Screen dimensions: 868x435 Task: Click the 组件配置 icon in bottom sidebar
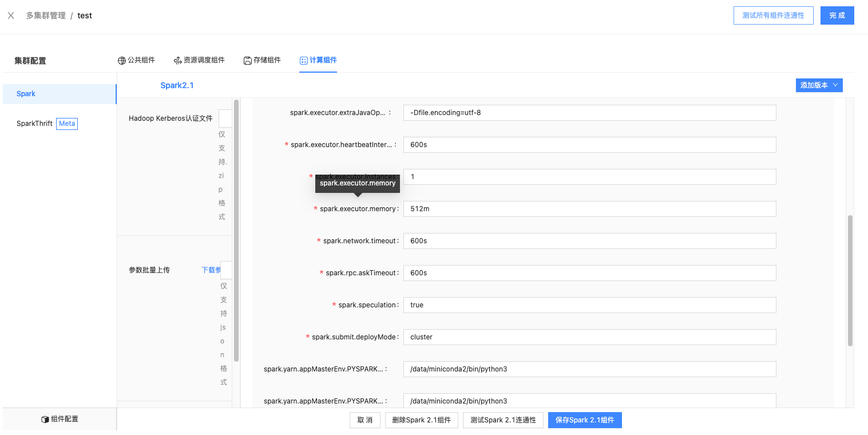pos(46,418)
